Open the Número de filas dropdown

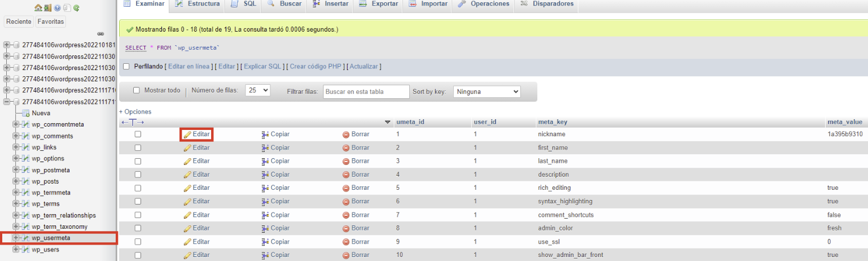(258, 90)
